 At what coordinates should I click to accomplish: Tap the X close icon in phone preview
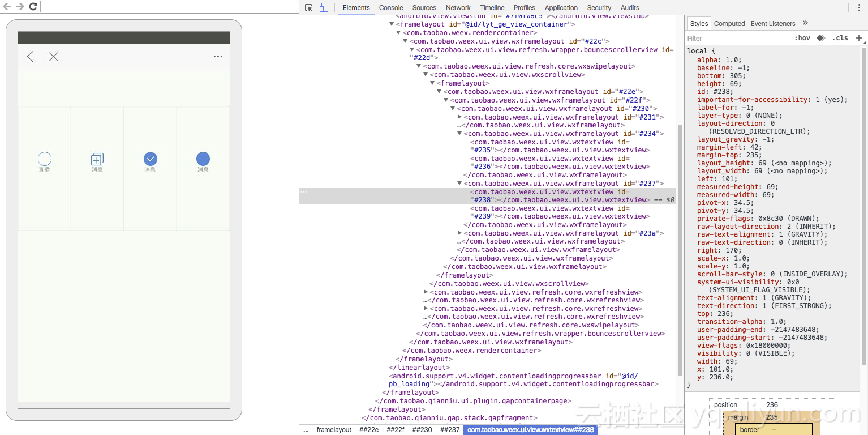[53, 57]
